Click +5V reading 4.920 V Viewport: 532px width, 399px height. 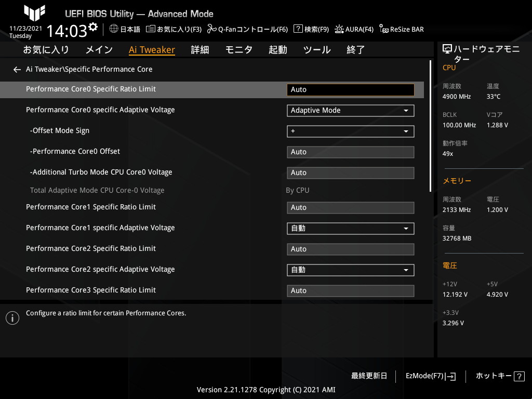tap(497, 295)
